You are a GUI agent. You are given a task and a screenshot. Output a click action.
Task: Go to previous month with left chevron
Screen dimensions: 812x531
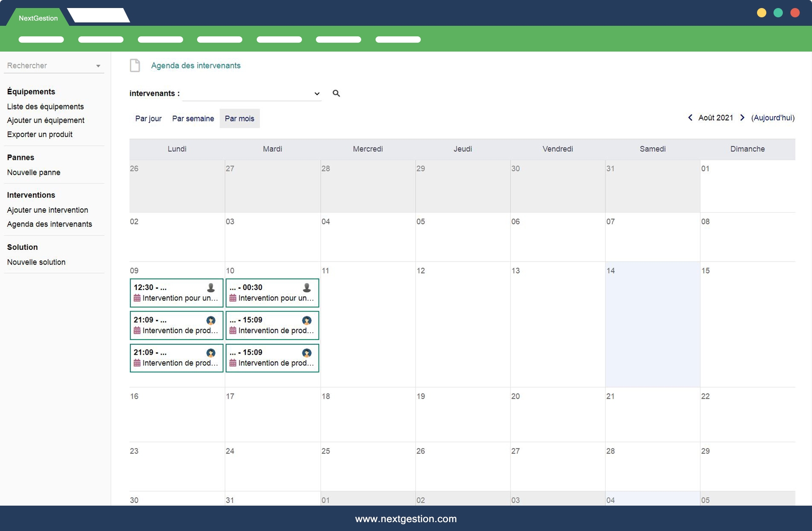click(690, 118)
